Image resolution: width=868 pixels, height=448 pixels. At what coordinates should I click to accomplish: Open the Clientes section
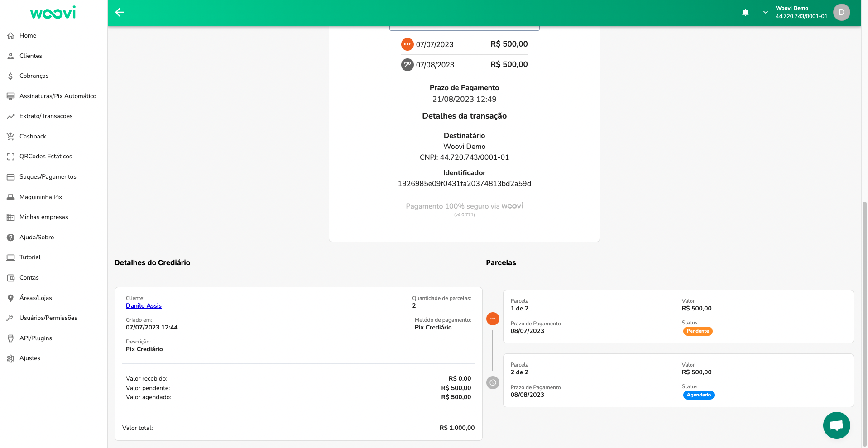[30, 56]
